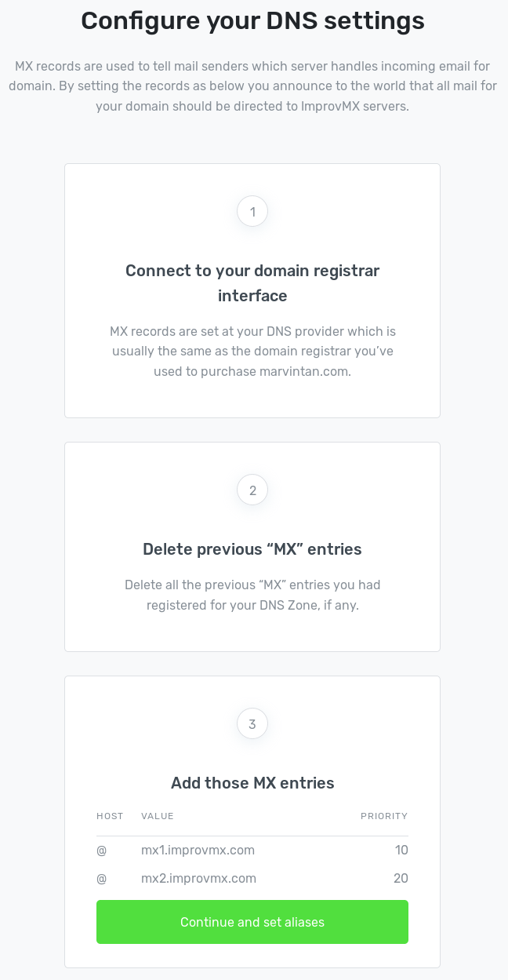Click the @ host in mx2 row
508x980 pixels.
(101, 878)
